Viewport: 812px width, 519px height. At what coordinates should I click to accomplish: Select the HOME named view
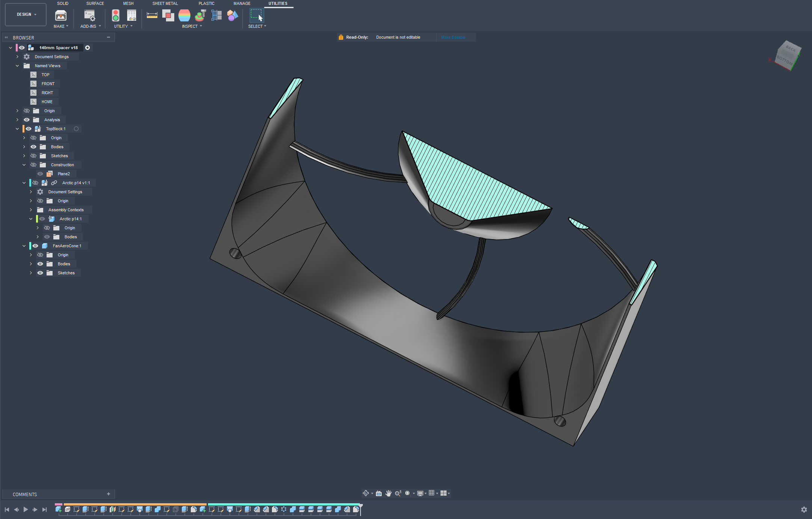point(47,102)
